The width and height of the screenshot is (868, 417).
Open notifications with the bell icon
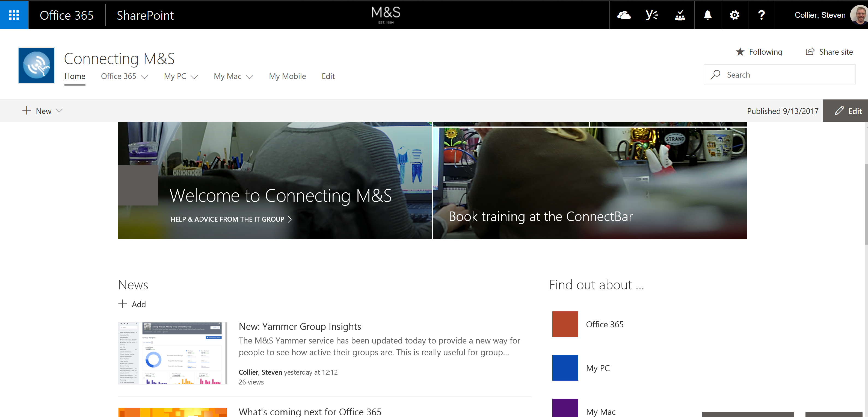(x=708, y=15)
